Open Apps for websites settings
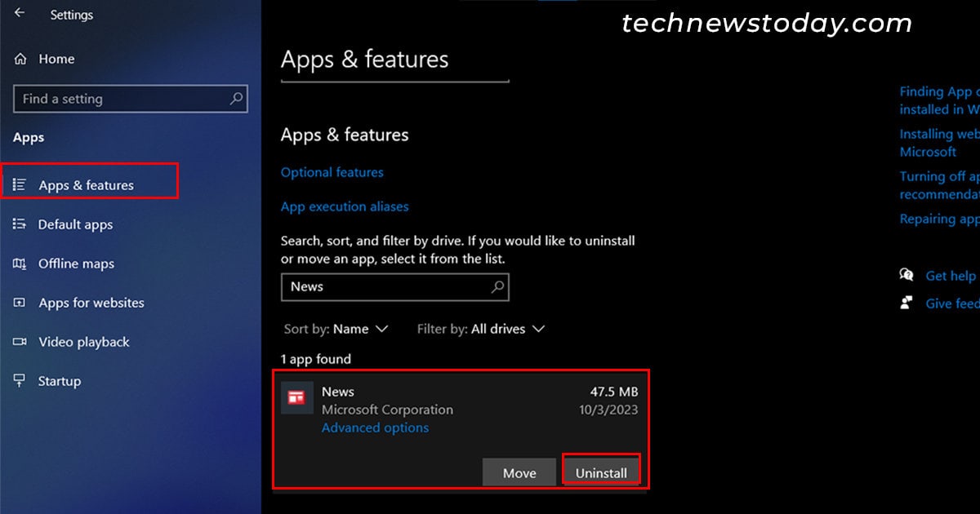This screenshot has width=980, height=514. 91,303
